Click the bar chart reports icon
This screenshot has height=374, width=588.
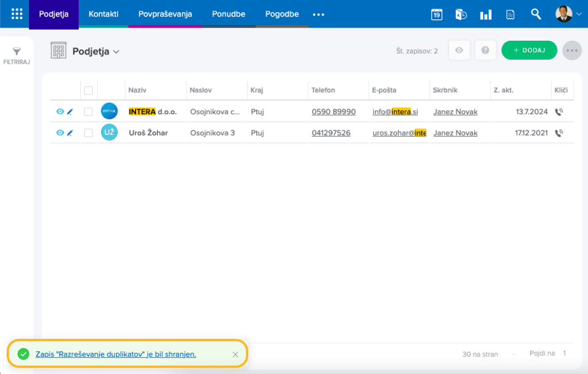coord(486,15)
